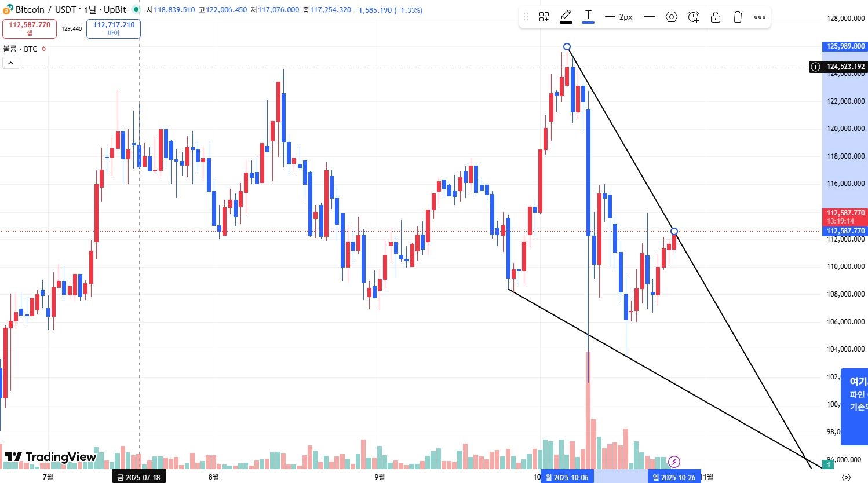Image resolution: width=868 pixels, height=483 pixels.
Task: Click the 9월 label on the time axis
Action: [380, 477]
